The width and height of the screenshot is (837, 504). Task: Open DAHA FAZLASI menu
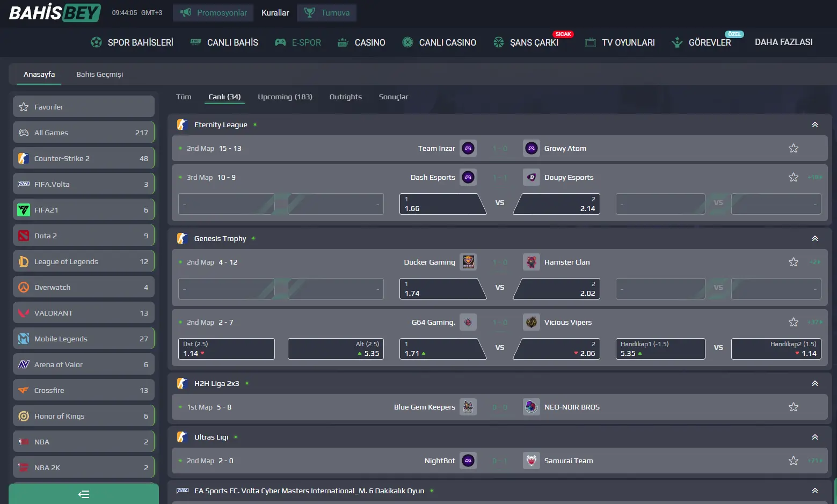click(784, 42)
